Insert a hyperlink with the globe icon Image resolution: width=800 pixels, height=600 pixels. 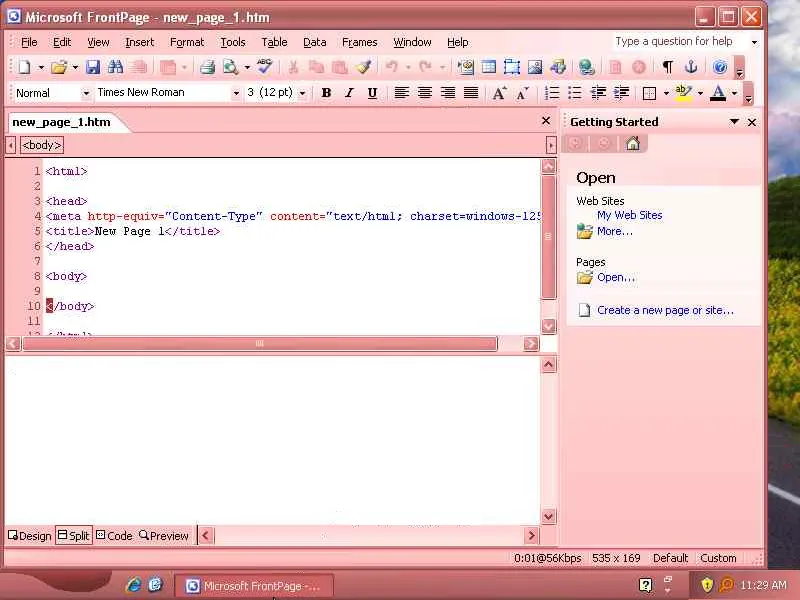pyautogui.click(x=586, y=67)
